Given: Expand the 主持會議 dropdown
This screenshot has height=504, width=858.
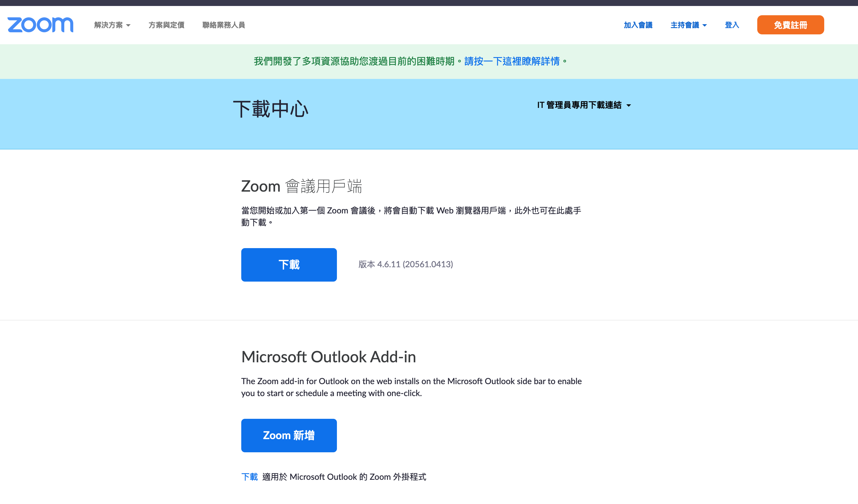Looking at the screenshot, I should coord(688,25).
